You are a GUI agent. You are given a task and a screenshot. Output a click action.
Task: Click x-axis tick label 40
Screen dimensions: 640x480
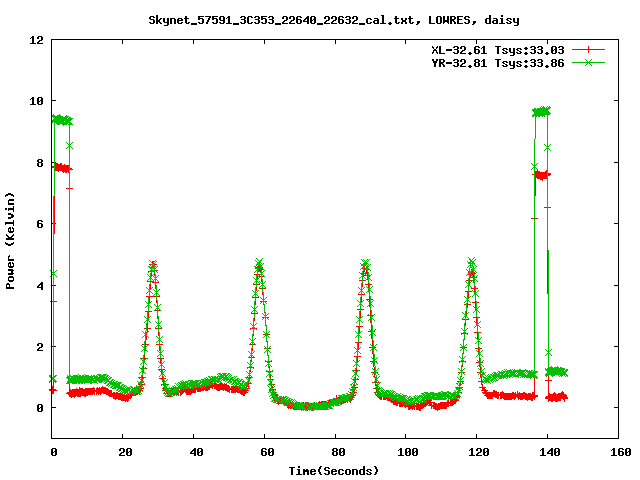point(196,452)
